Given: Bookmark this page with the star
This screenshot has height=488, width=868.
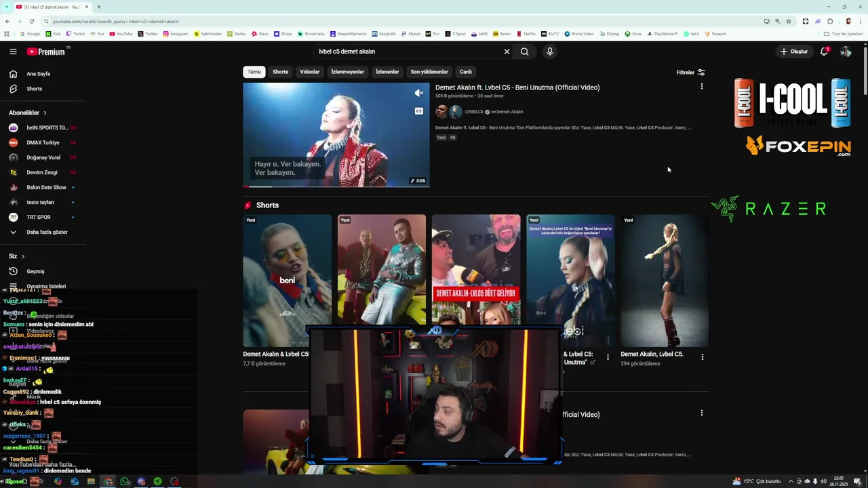Looking at the screenshot, I should pos(789,21).
